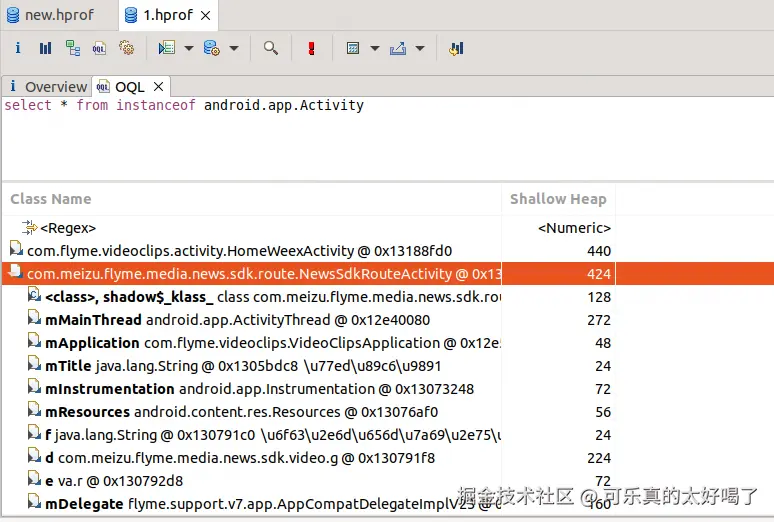Screen dimensions: 774x522
Task: Open the Query Browser database icon
Action: coord(211,48)
